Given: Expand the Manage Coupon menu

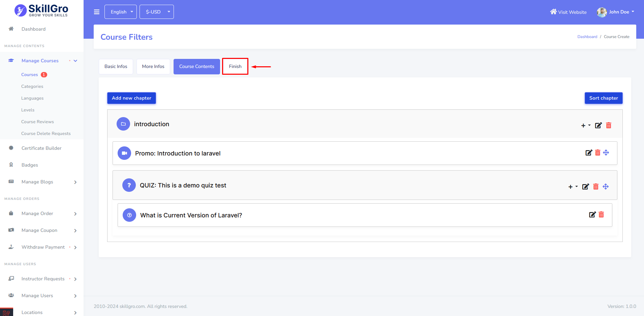Looking at the screenshot, I should 75,231.
